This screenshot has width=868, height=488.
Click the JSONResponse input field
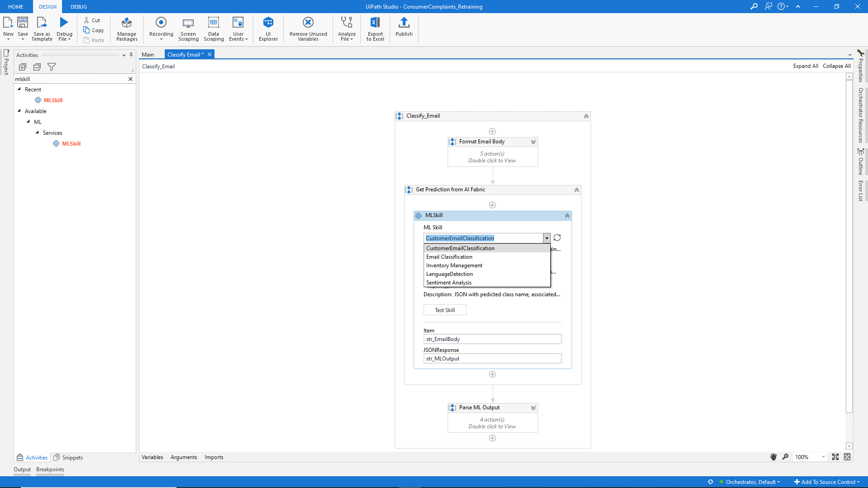492,359
